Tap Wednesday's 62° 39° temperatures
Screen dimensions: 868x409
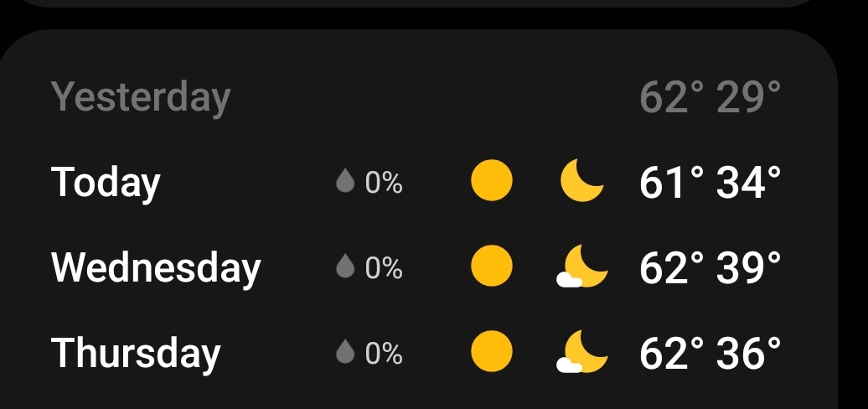[710, 268]
